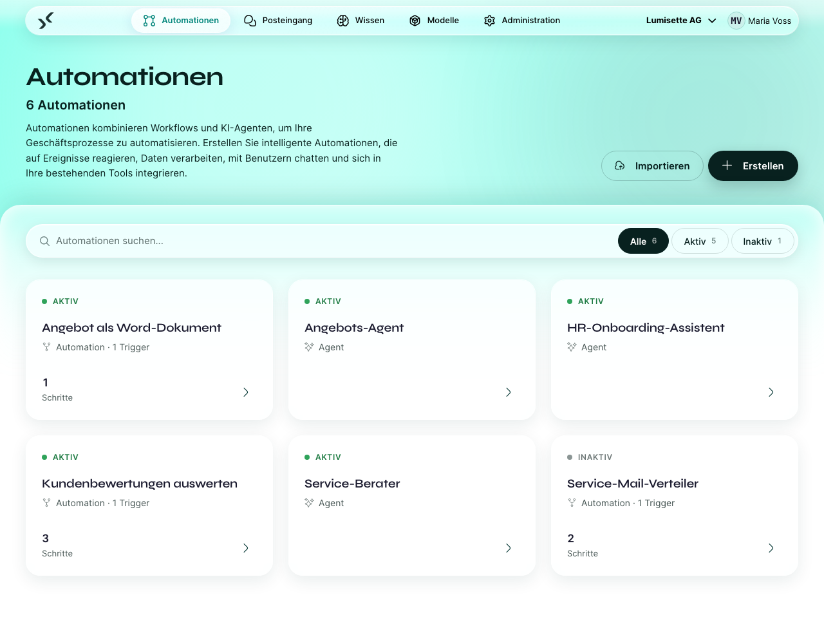The height and width of the screenshot is (644, 824).
Task: Click the Kundenbewertungen auswerten card title
Action: coord(140,484)
